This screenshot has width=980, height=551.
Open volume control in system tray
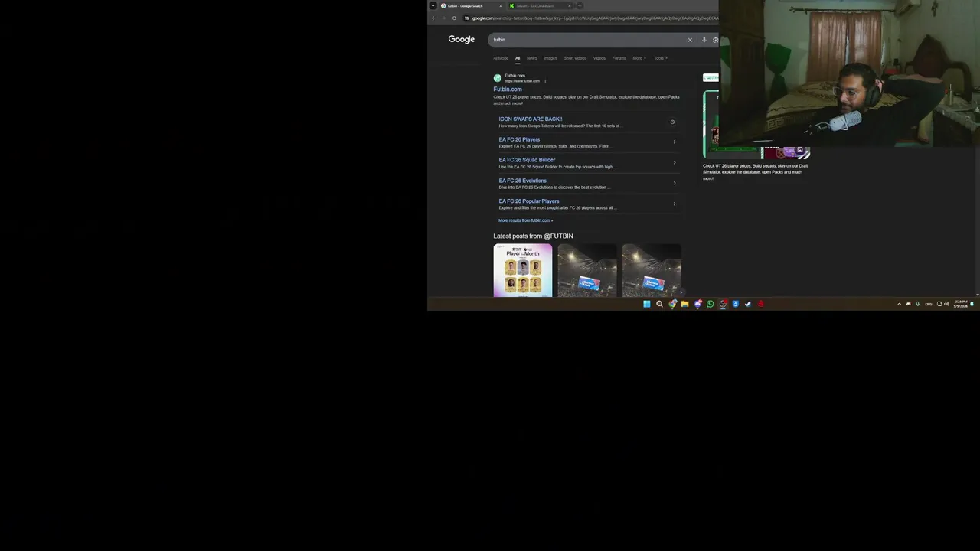click(947, 304)
